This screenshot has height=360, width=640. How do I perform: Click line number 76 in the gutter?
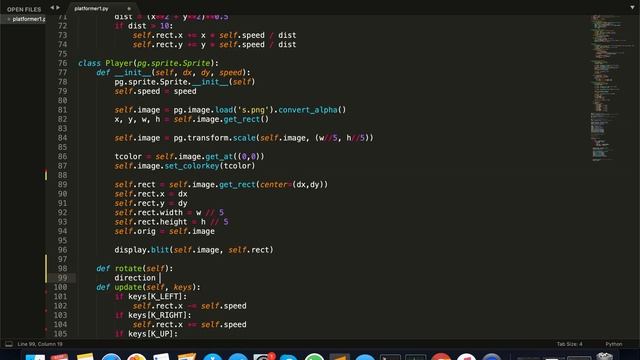click(x=62, y=63)
